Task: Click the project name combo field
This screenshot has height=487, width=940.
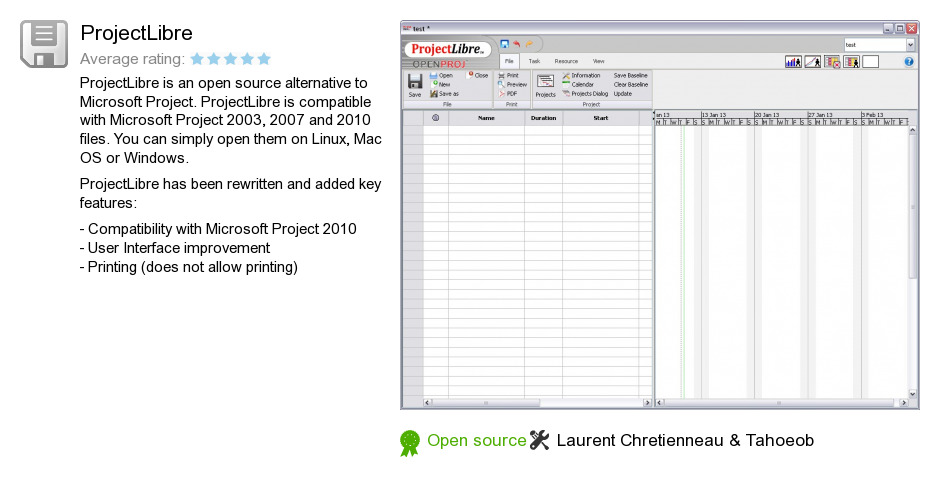Action: tap(875, 45)
